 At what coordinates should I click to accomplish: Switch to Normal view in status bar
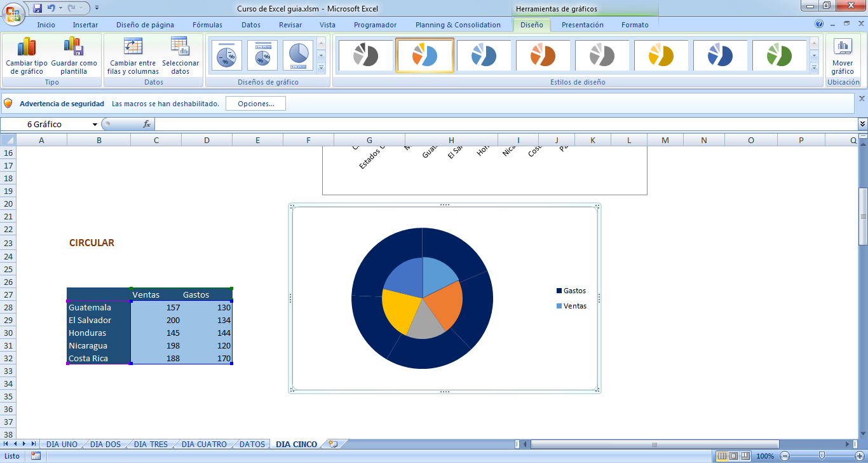point(721,456)
